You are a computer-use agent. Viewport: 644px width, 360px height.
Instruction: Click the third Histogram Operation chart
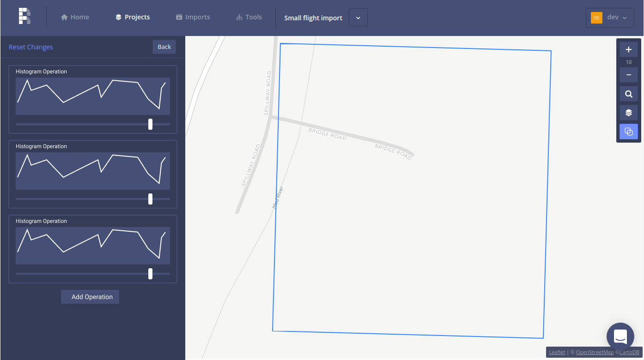tap(93, 246)
